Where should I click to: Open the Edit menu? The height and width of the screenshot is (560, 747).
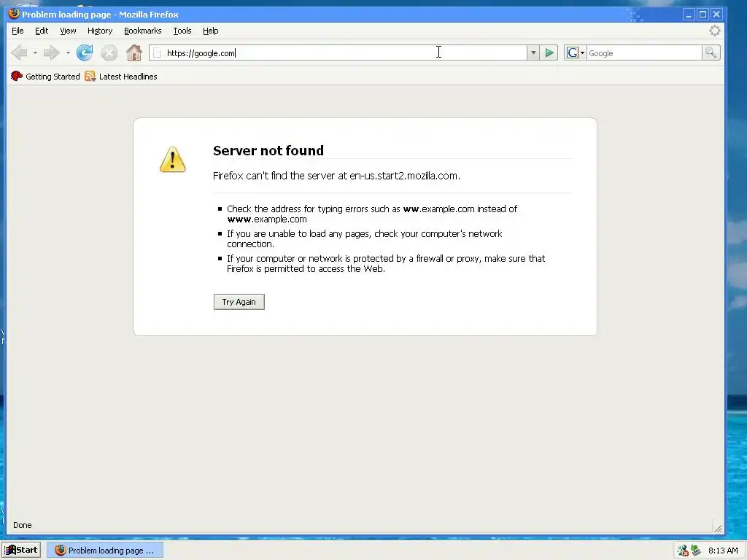point(42,31)
